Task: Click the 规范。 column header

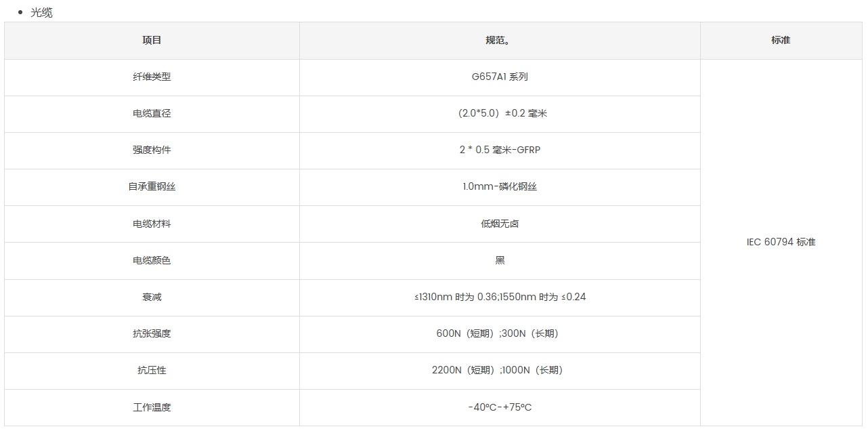Action: point(500,40)
